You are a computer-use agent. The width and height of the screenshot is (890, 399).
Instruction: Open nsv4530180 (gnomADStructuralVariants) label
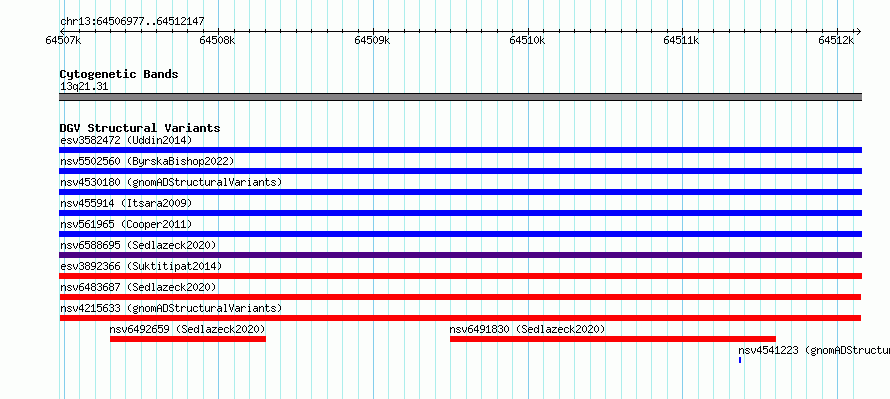tap(171, 182)
